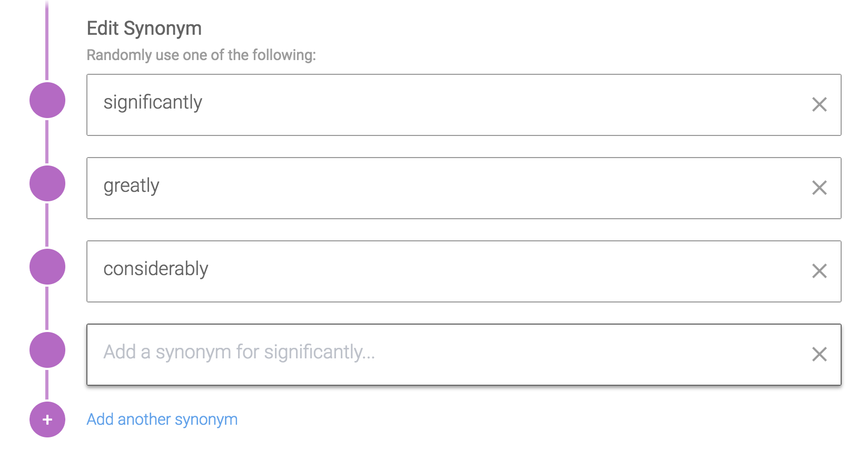This screenshot has width=868, height=449.
Task: Remove the "significantly" synonym with its X
Action: (x=819, y=104)
